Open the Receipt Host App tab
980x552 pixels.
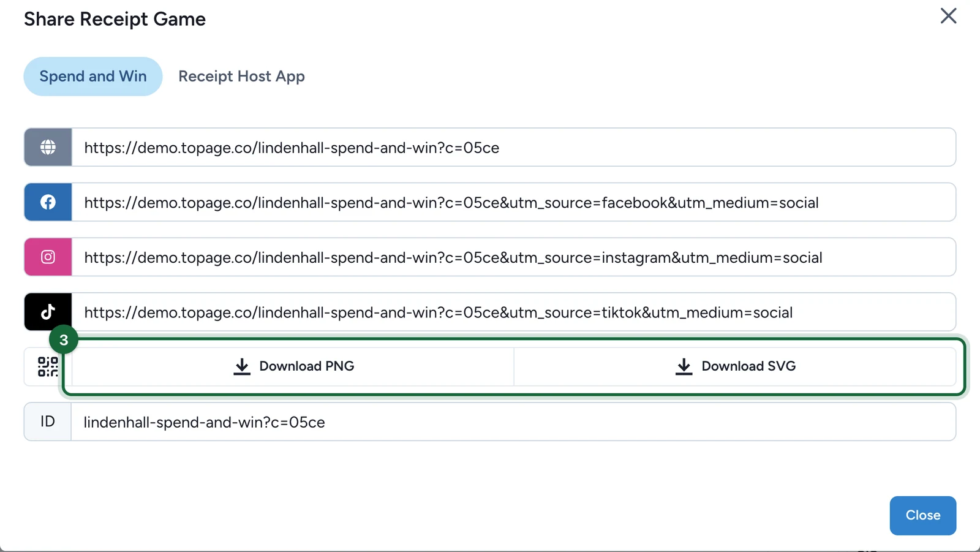click(241, 77)
